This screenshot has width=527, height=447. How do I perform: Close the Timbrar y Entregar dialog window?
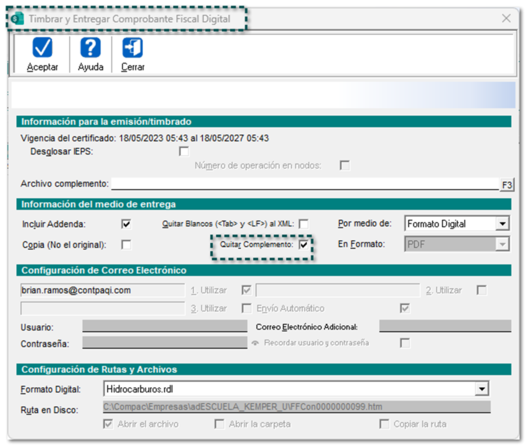click(506, 18)
